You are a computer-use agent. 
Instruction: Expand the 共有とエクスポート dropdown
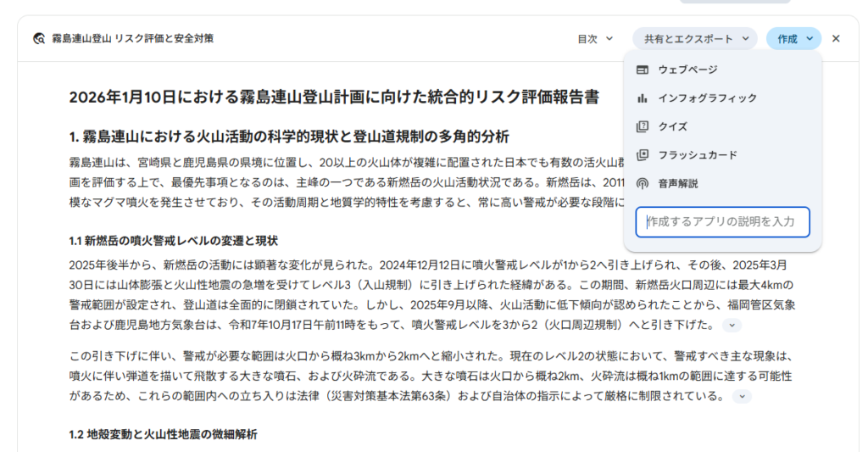coord(694,39)
